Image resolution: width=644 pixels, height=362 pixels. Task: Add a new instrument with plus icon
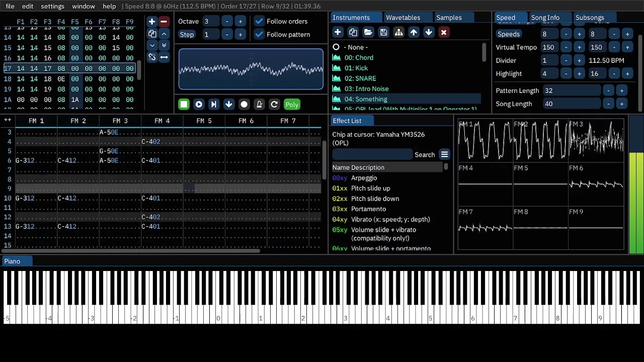[338, 32]
